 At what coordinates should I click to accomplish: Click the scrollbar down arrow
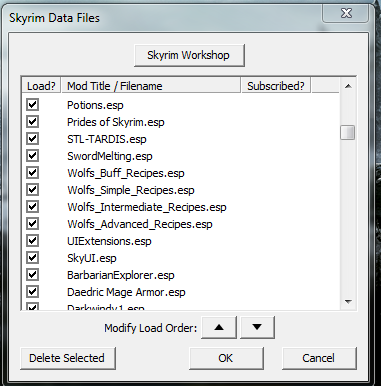[x=348, y=302]
